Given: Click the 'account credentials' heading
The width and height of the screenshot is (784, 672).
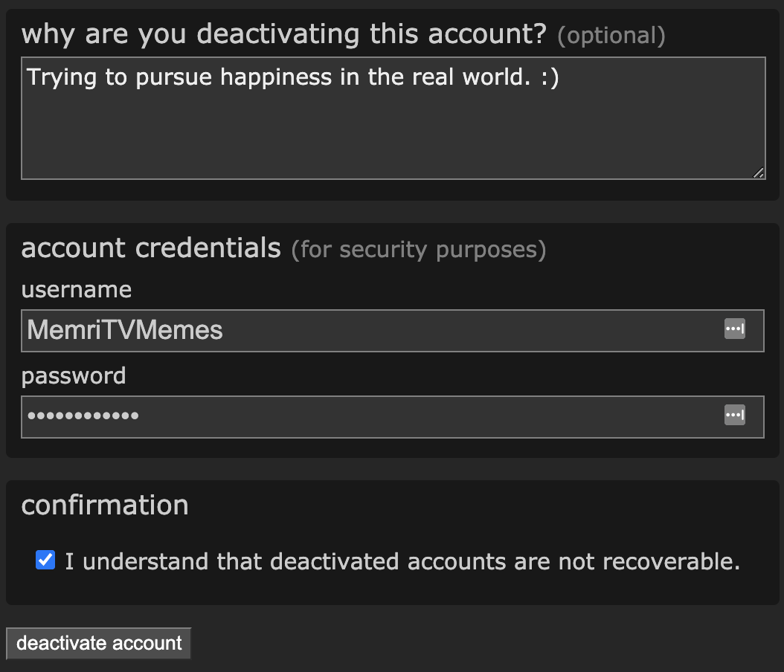Looking at the screenshot, I should click(x=151, y=248).
